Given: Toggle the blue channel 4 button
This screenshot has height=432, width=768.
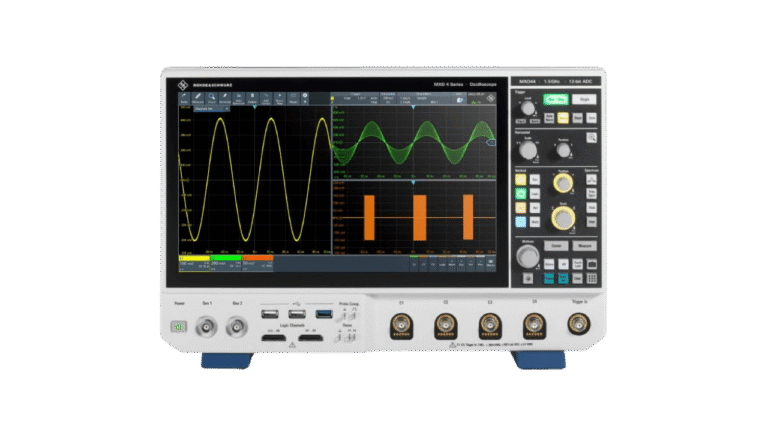Looking at the screenshot, I should click(x=521, y=220).
